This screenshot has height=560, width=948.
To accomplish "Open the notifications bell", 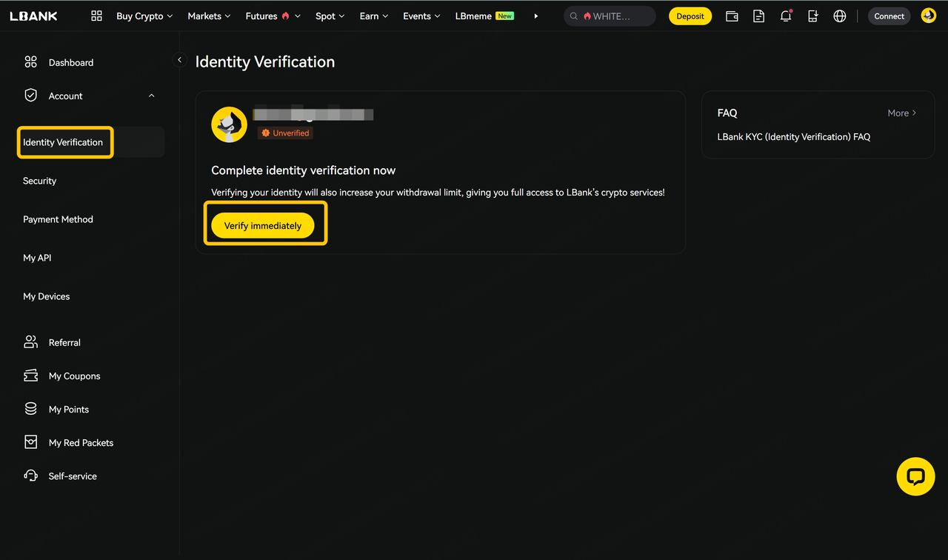I will coord(786,16).
